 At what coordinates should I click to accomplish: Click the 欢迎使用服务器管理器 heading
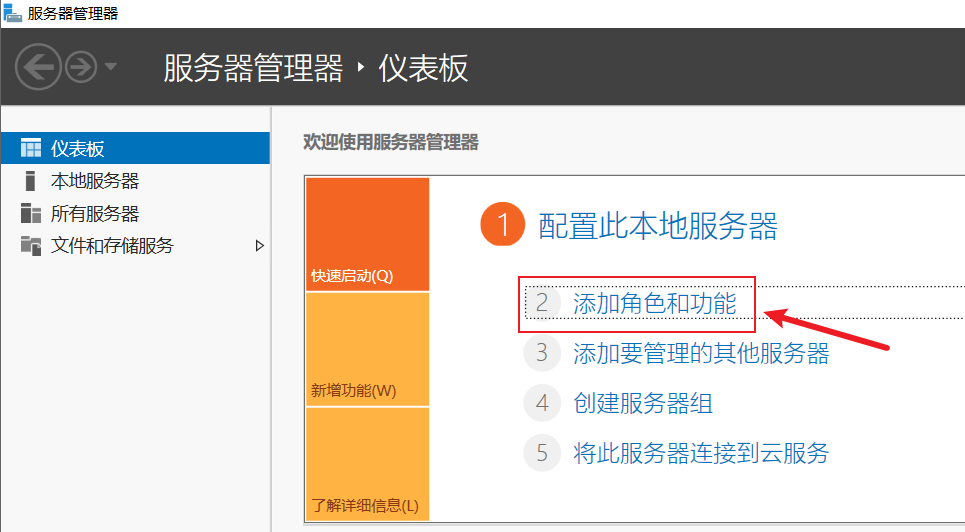point(391,142)
